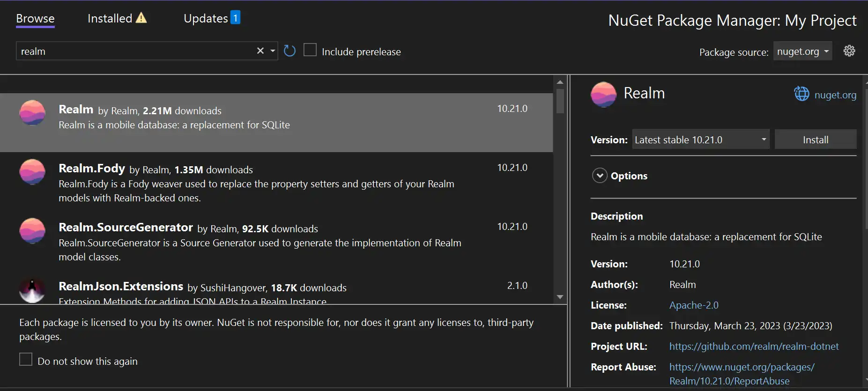This screenshot has height=391, width=868.
Task: Click in the realm search input field
Action: [136, 51]
